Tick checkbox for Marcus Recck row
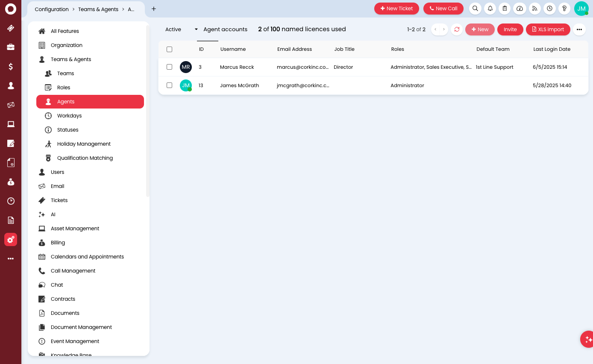The width and height of the screenshot is (593, 364). [x=169, y=67]
